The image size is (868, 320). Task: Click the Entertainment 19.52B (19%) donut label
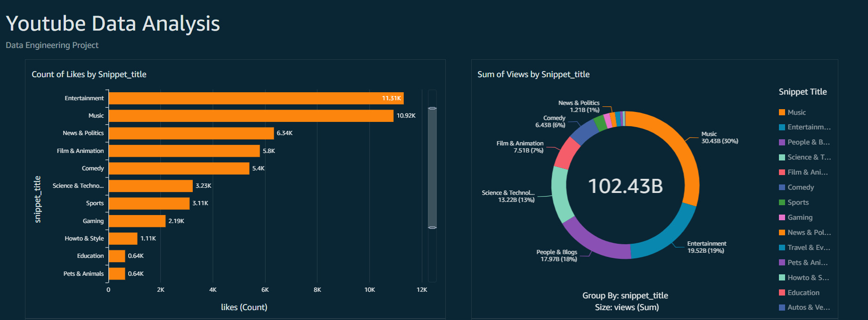tap(706, 248)
